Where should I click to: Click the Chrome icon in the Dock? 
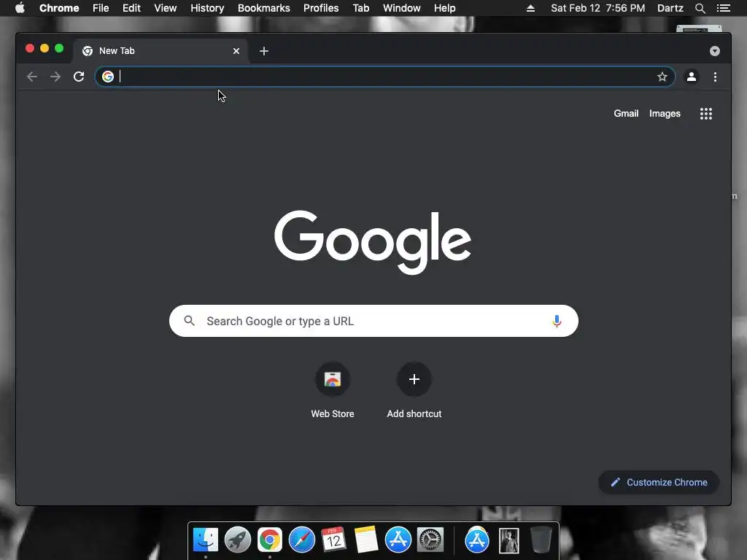click(x=270, y=540)
